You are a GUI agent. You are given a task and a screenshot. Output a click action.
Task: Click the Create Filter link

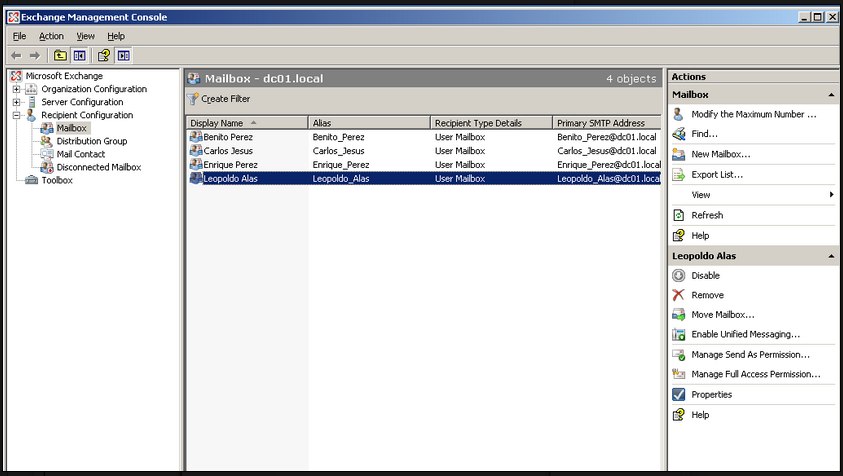pos(225,99)
